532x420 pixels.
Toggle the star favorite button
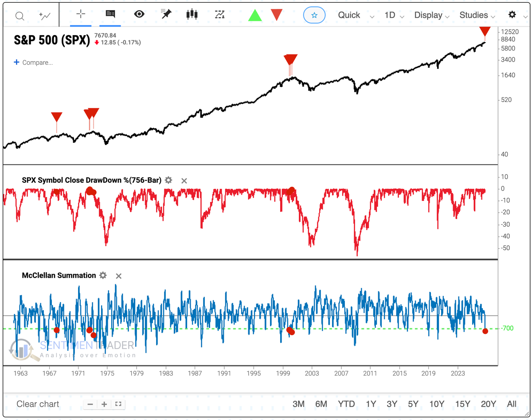[314, 15]
